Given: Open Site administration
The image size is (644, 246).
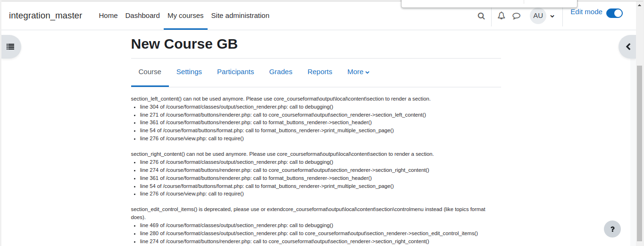Looking at the screenshot, I should [x=240, y=16].
